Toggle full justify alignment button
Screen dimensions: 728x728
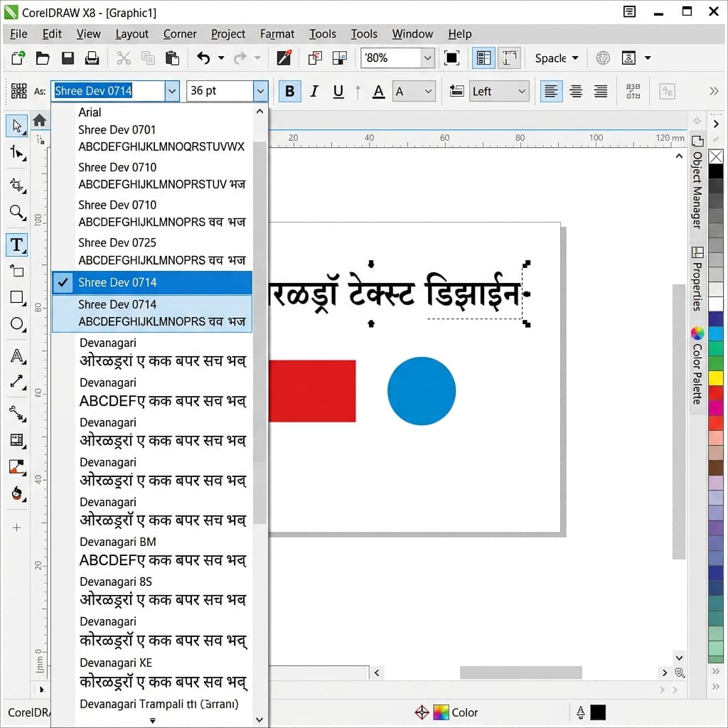(601, 91)
